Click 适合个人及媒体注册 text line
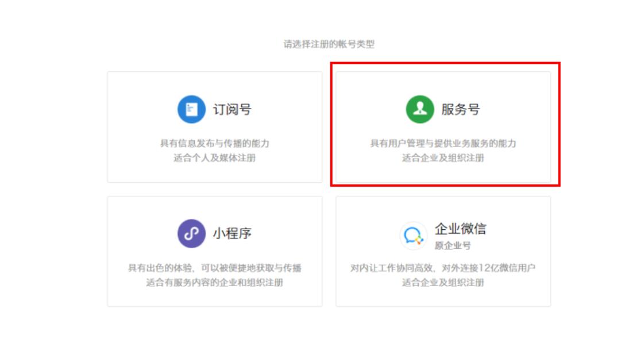This screenshot has height=358, width=644. (x=214, y=158)
